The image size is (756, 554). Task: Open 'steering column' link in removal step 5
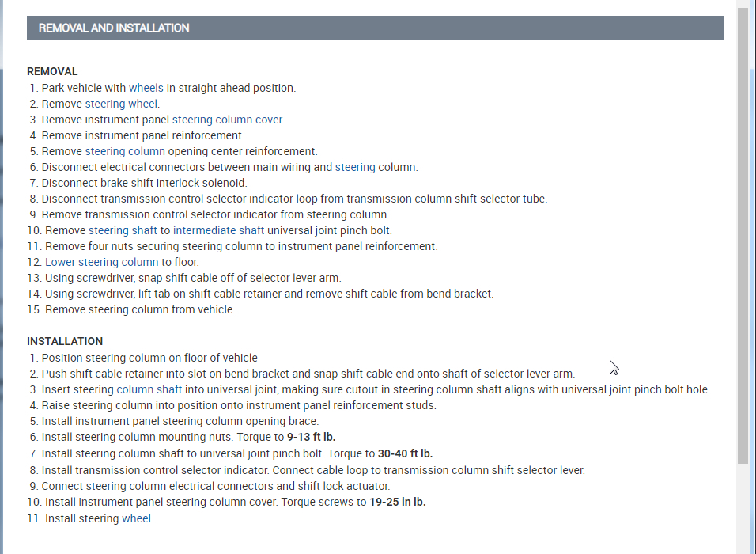click(x=125, y=151)
